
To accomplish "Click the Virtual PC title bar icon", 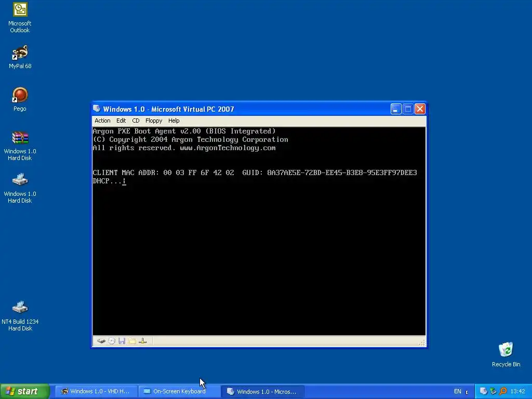I will coord(97,109).
